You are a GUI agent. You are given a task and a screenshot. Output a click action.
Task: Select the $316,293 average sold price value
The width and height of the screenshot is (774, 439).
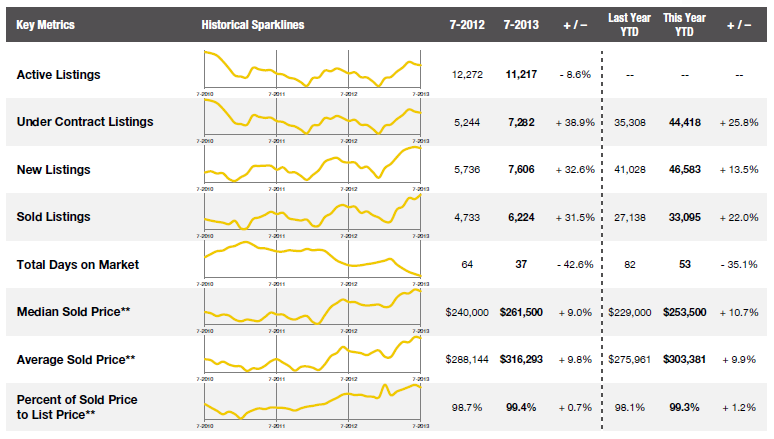point(521,359)
